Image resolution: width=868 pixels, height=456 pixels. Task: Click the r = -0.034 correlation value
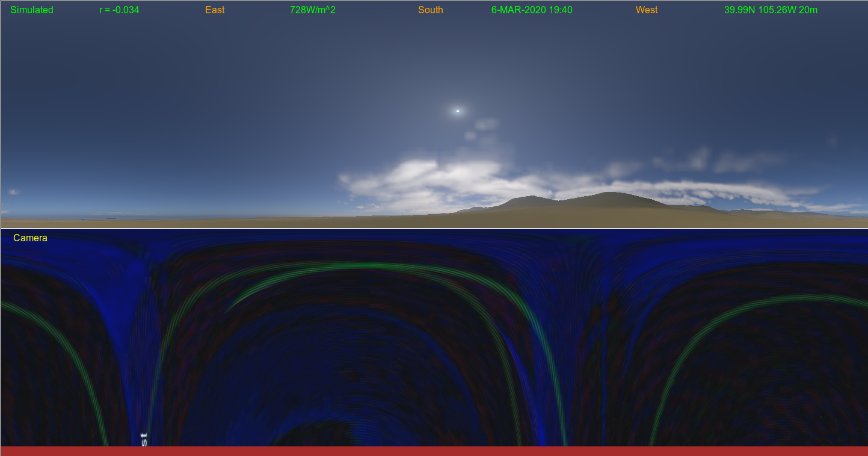pyautogui.click(x=119, y=10)
